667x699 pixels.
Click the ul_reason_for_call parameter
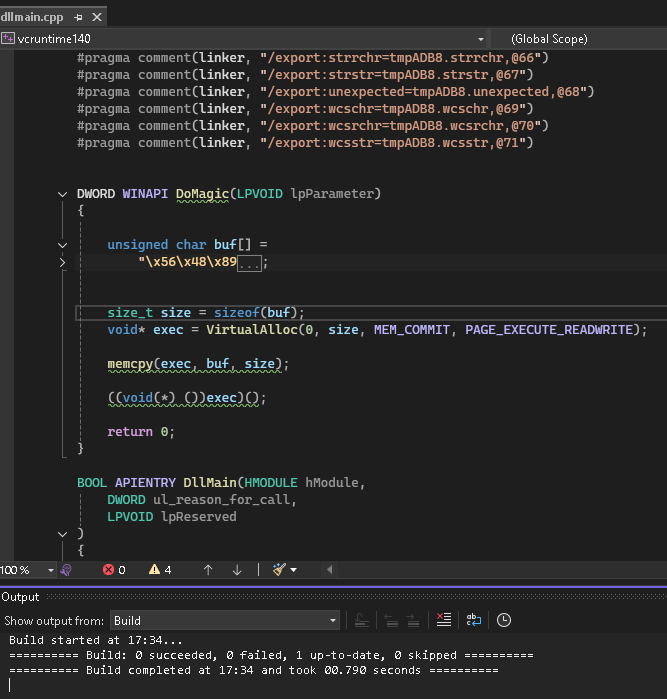[222, 500]
